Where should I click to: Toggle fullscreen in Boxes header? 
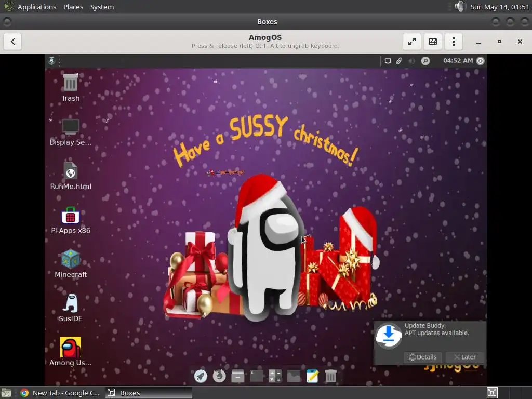pyautogui.click(x=412, y=42)
